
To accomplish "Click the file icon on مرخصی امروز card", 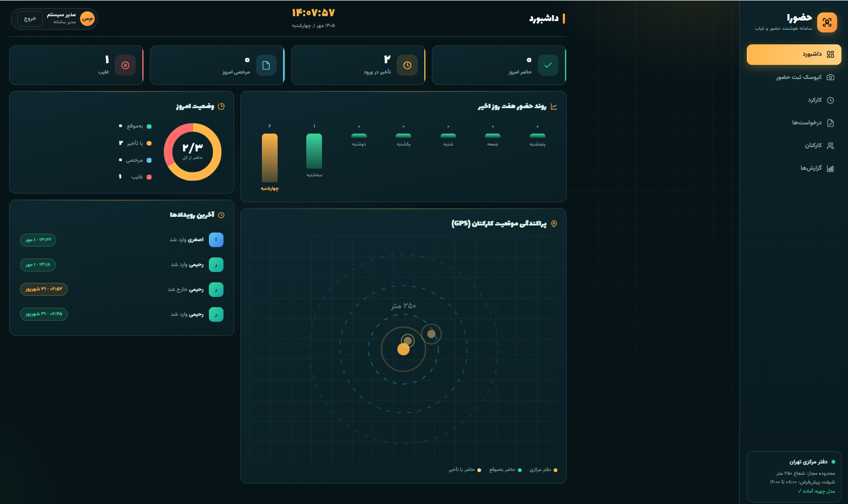I will click(266, 65).
